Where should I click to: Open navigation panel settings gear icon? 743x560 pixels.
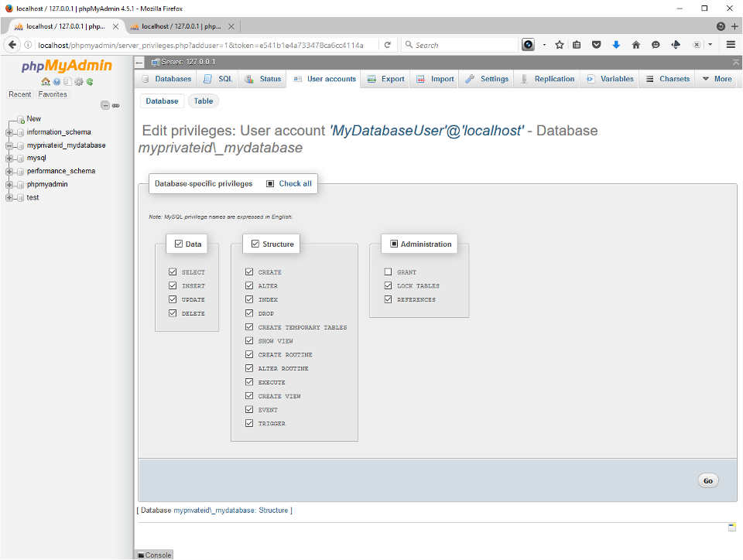click(x=79, y=81)
